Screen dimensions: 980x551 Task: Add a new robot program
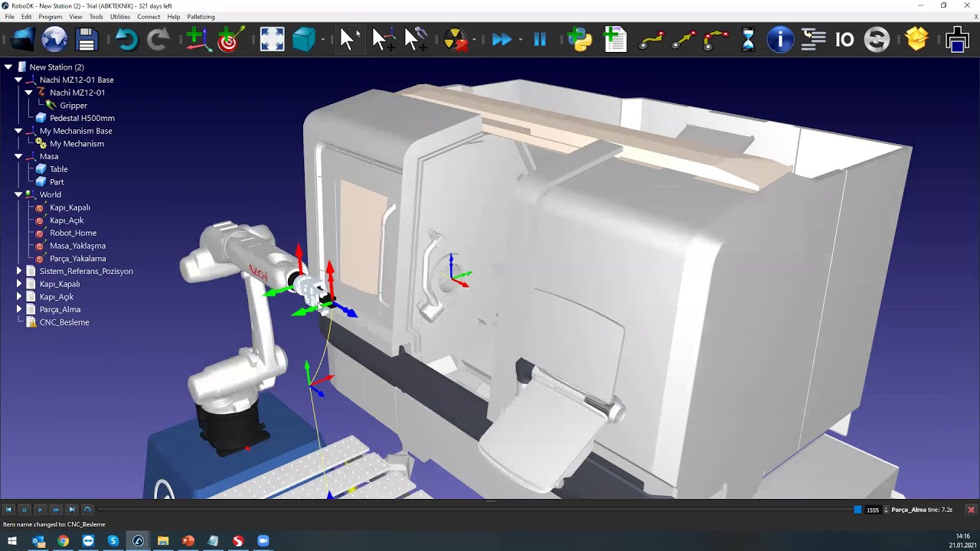point(615,39)
